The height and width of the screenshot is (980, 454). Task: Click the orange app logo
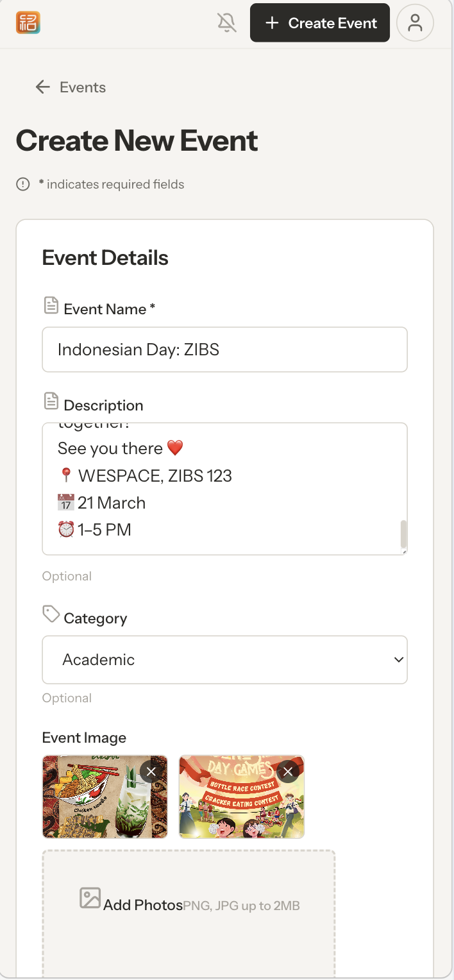(x=28, y=22)
